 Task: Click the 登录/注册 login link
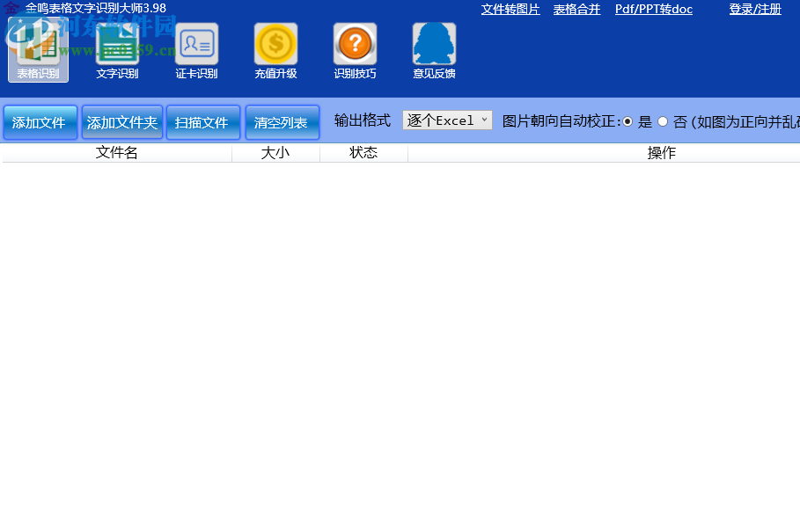point(754,9)
